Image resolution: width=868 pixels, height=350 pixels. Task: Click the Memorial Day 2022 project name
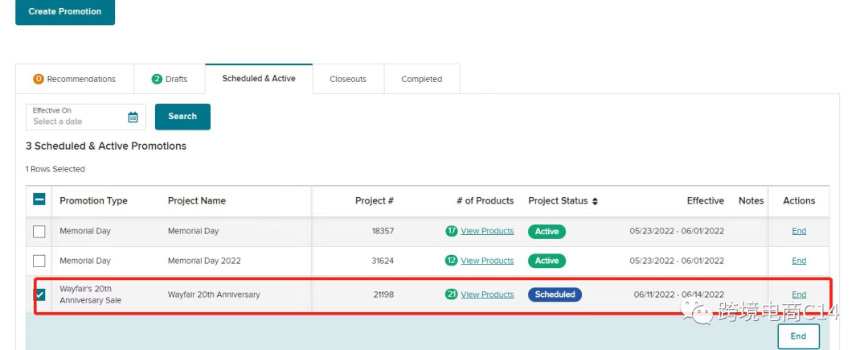click(x=204, y=260)
